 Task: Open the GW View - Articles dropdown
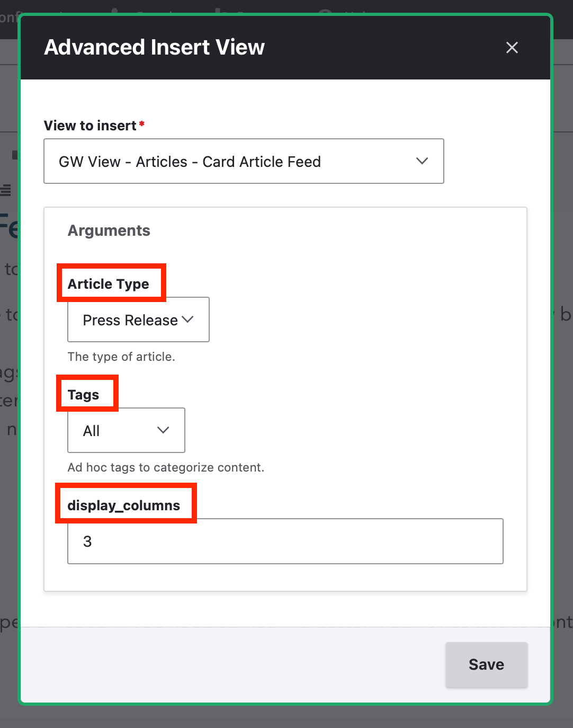coord(244,161)
